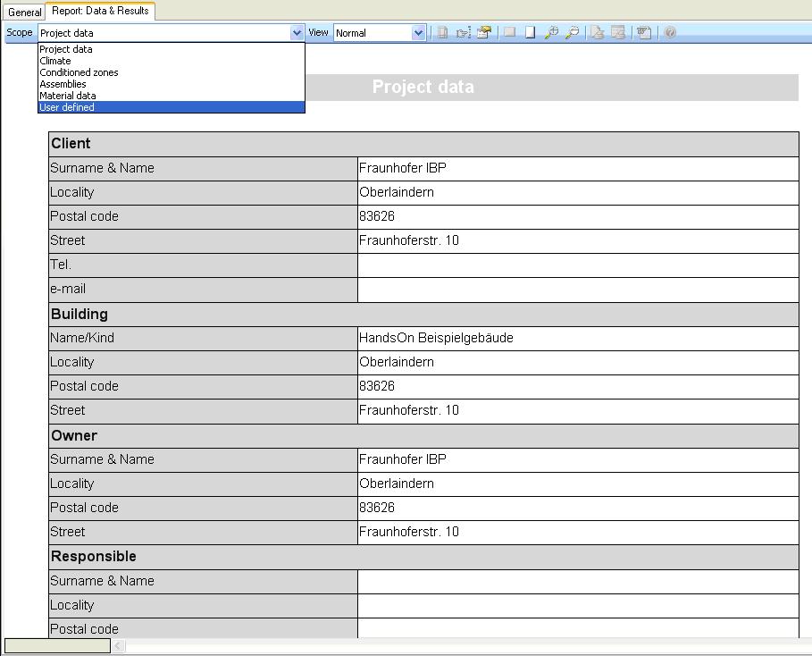Choose Conditioned zones in the Scope list

point(172,72)
